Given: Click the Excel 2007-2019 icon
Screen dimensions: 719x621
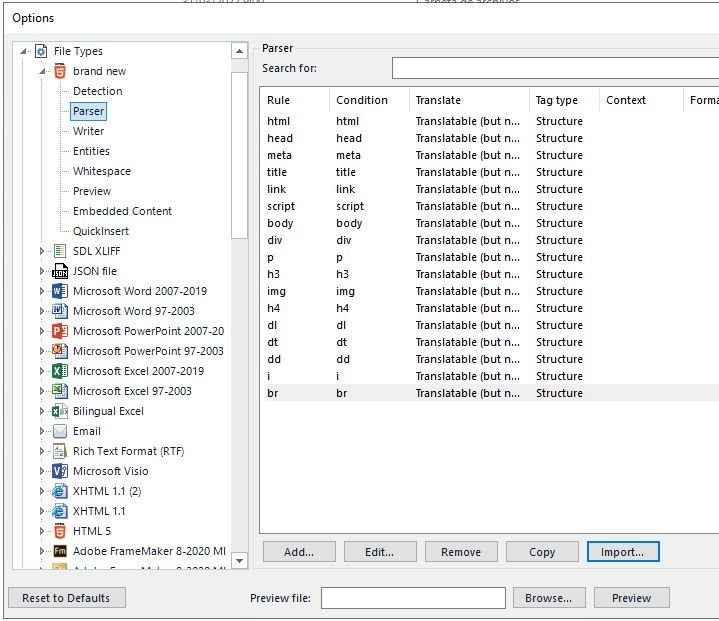Looking at the screenshot, I should (x=60, y=371).
